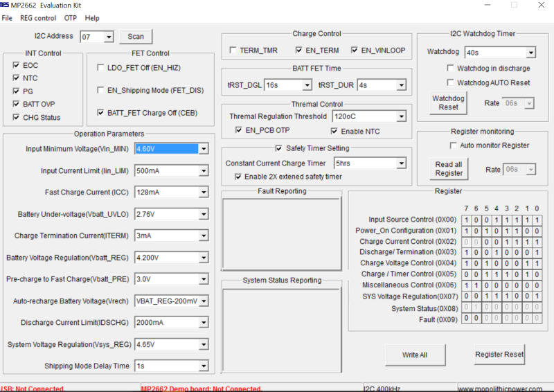
Task: Click inside the Fault Reporting box
Action: 282,234
